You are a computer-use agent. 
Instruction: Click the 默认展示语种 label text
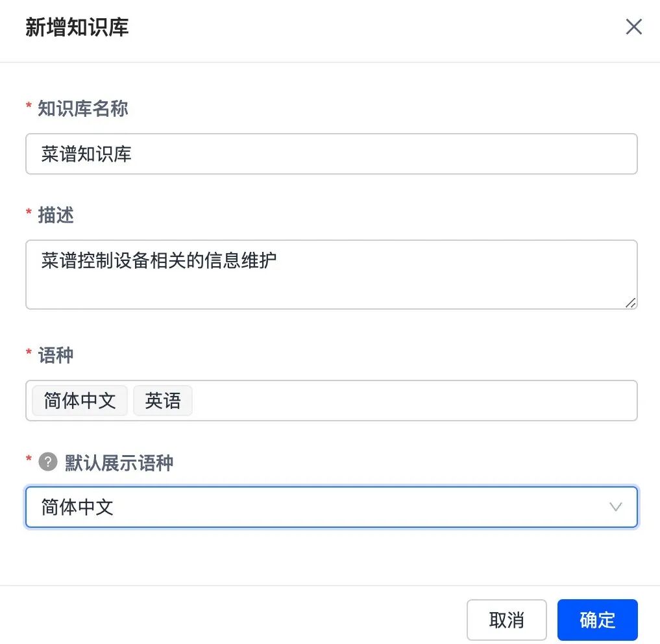click(119, 462)
